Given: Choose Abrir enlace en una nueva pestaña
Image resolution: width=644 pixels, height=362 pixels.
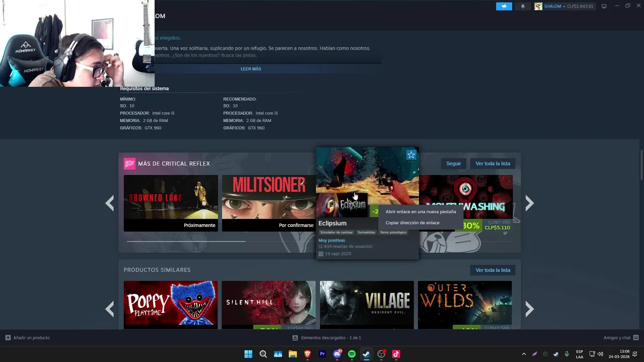Looking at the screenshot, I should tap(421, 212).
